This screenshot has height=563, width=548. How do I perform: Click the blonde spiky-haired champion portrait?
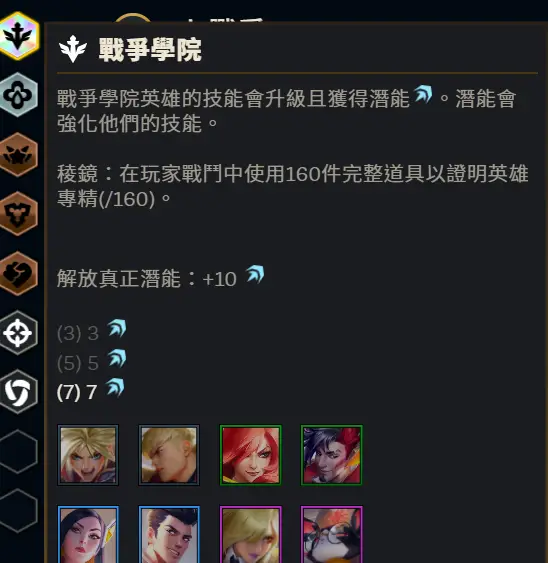(88, 455)
